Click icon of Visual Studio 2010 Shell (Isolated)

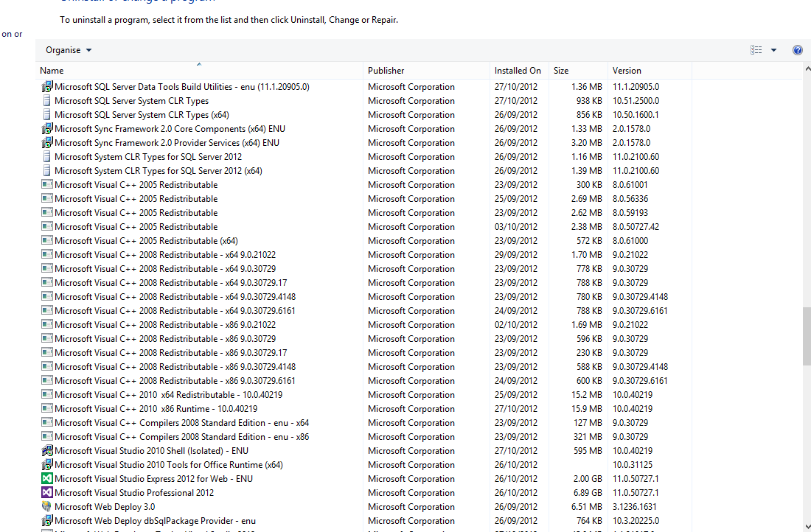[47, 450]
